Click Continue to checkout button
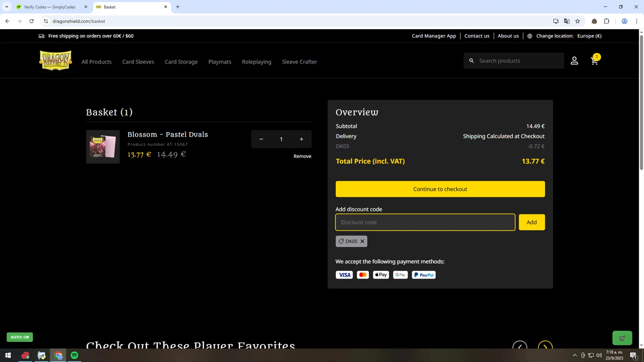This screenshot has width=644, height=362. [x=440, y=189]
